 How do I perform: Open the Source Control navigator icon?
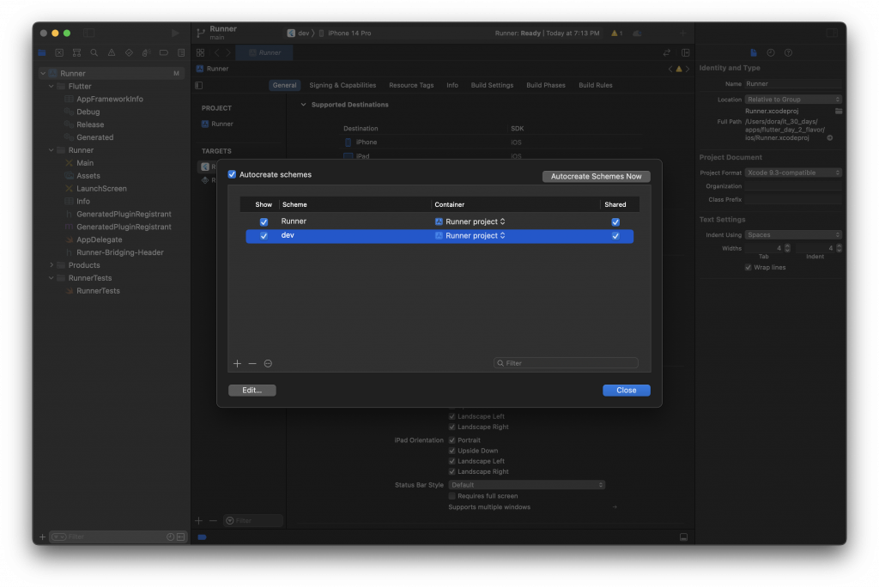tap(59, 52)
